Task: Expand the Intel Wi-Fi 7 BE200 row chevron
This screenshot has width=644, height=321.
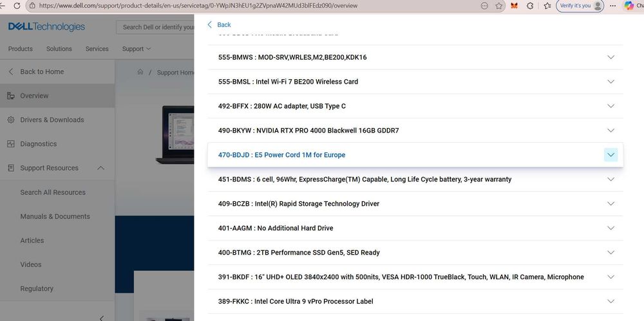Action: pyautogui.click(x=611, y=82)
